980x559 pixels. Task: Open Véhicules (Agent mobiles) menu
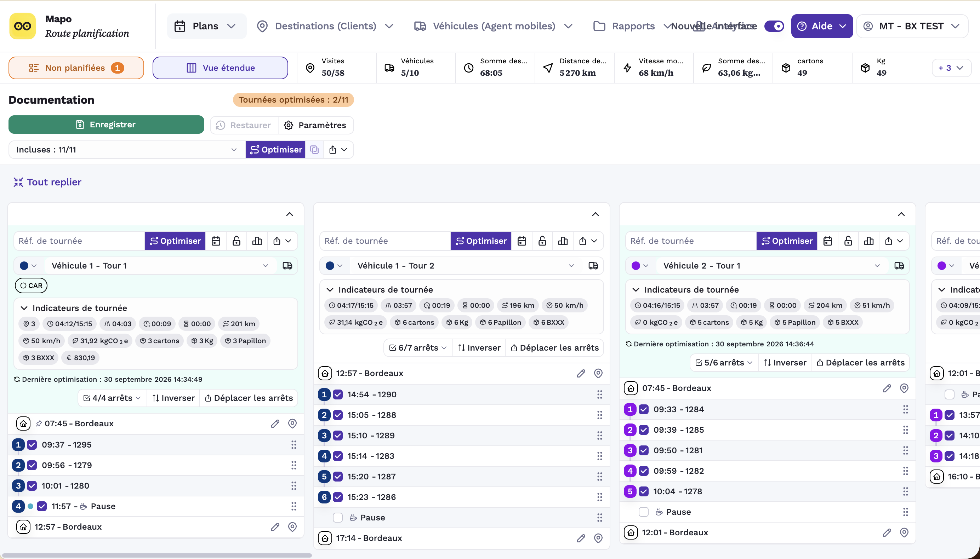pos(494,26)
